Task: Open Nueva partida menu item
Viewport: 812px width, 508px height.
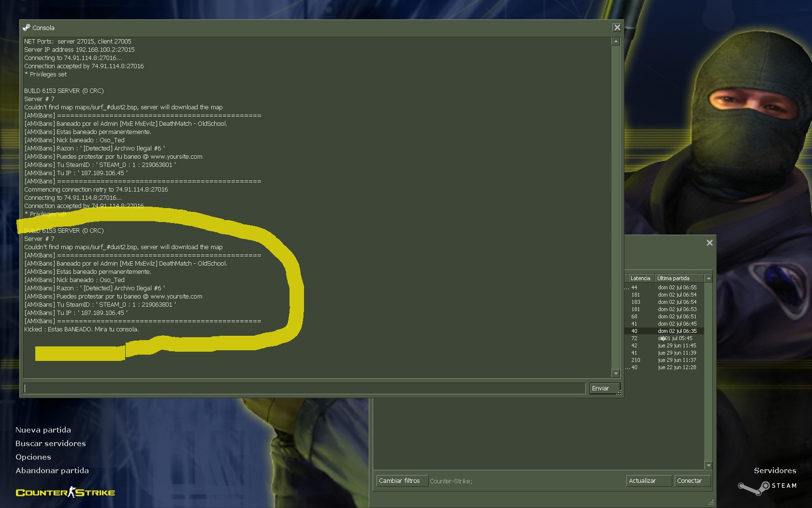Action: coord(43,430)
